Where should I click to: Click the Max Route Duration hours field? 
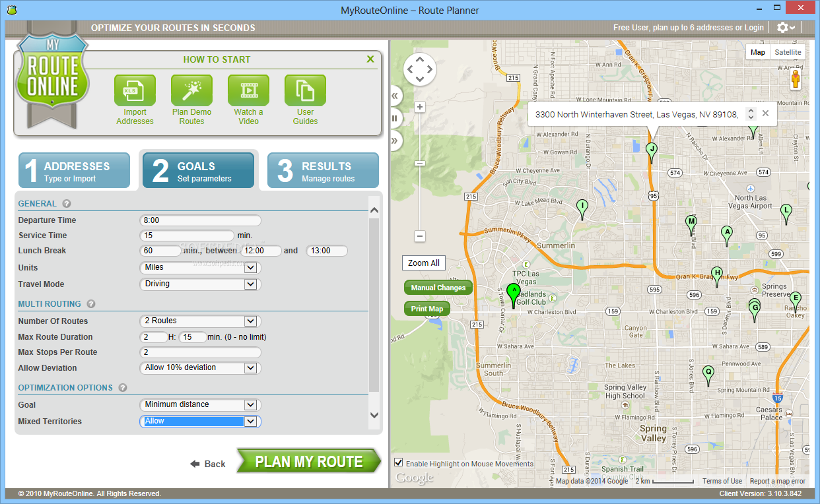(154, 337)
